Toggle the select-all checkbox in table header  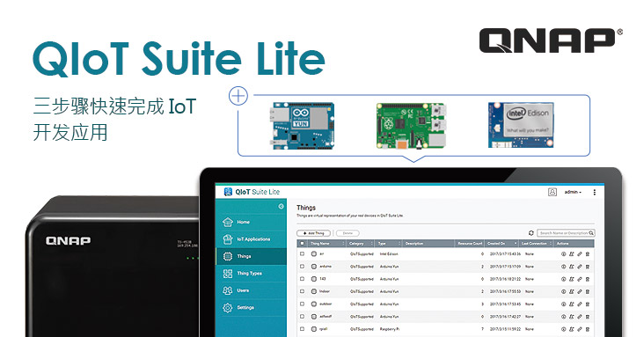[x=303, y=244]
